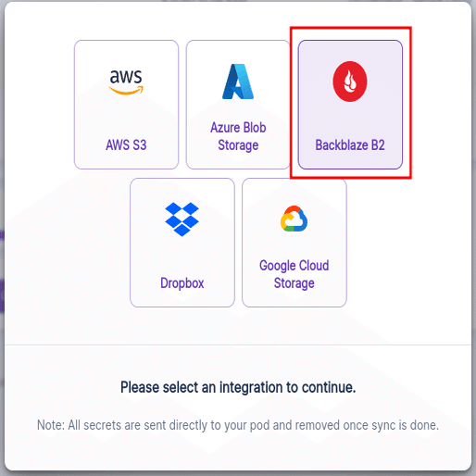Viewport: 476px width, 476px height.
Task: Click the red Backblaze flame icon
Action: point(350,81)
